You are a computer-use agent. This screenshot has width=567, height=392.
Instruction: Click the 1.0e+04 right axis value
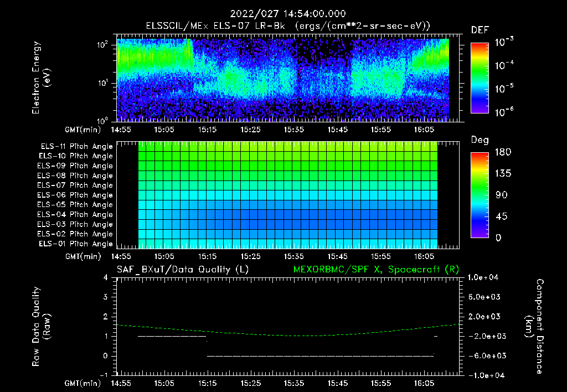coord(483,278)
